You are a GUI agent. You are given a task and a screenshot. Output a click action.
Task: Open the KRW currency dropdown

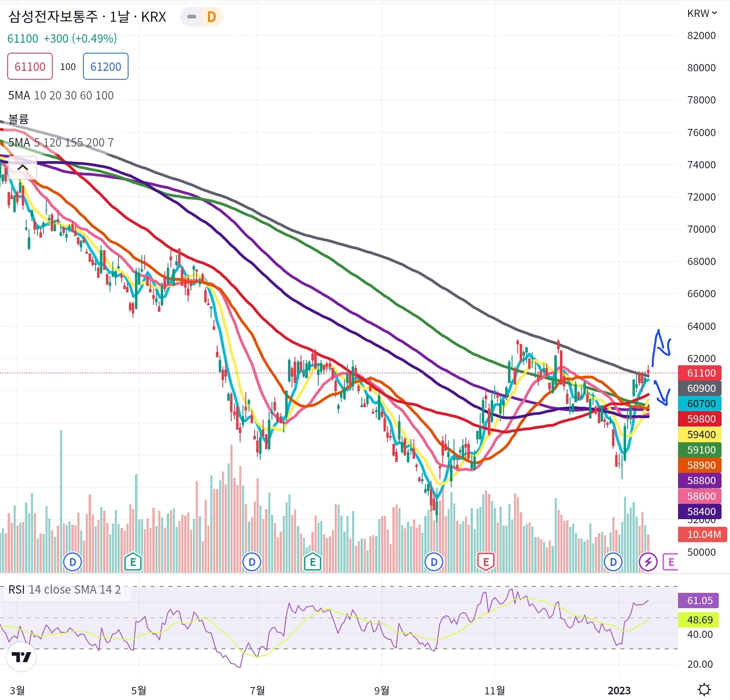point(702,13)
